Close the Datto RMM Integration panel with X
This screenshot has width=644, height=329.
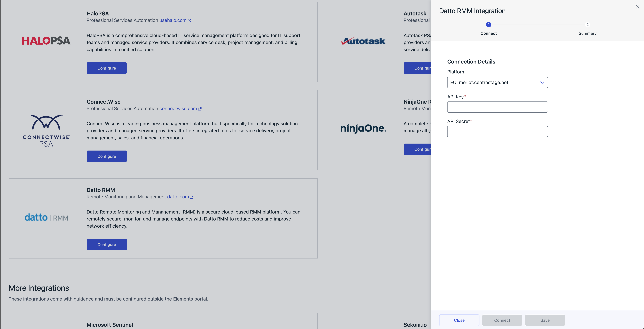pyautogui.click(x=638, y=7)
